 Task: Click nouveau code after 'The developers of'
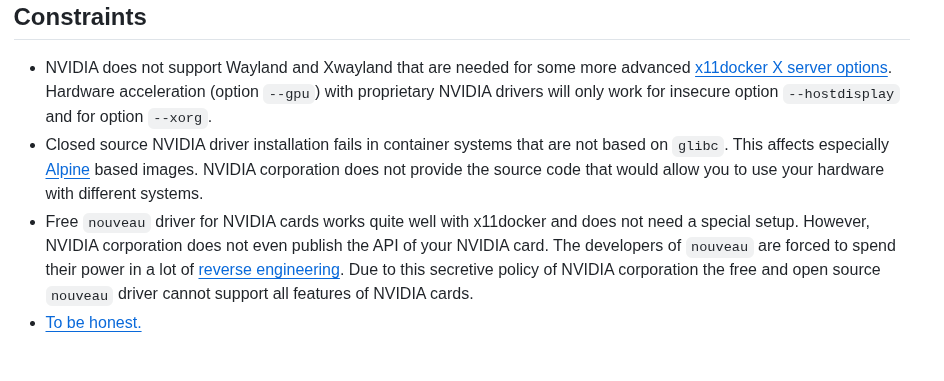pos(719,247)
